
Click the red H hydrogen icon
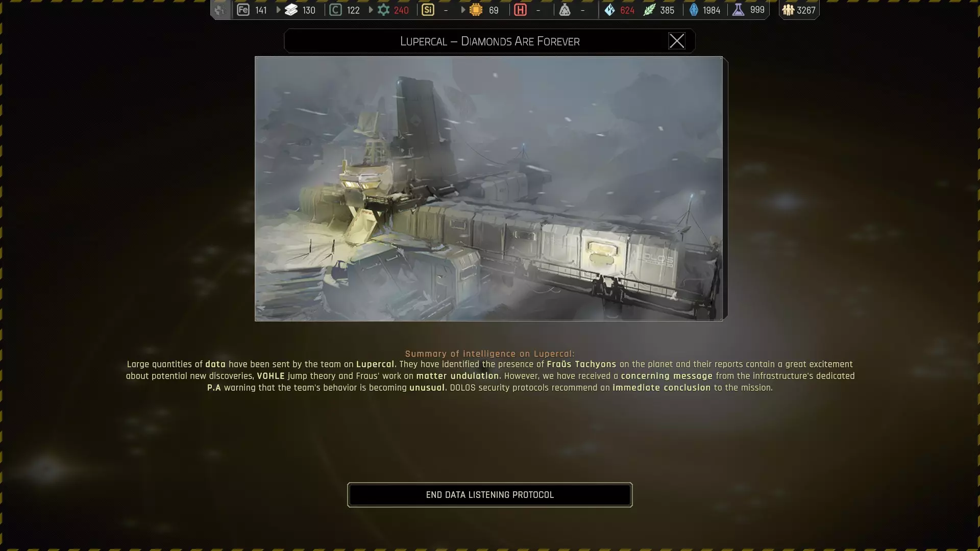[520, 10]
